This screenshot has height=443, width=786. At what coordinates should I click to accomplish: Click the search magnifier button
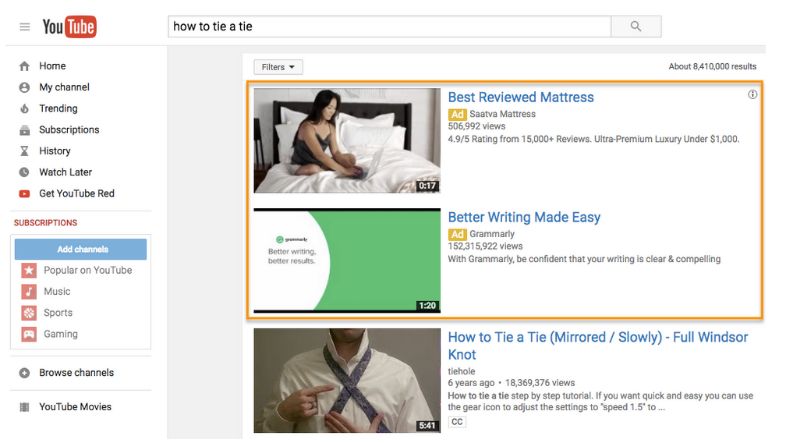pyautogui.click(x=636, y=27)
